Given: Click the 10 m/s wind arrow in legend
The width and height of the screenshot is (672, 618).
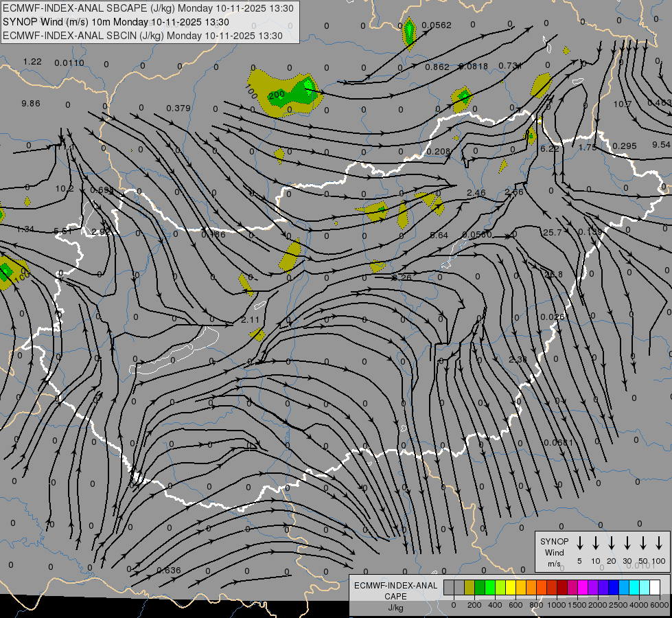Looking at the screenshot, I should pos(596,543).
